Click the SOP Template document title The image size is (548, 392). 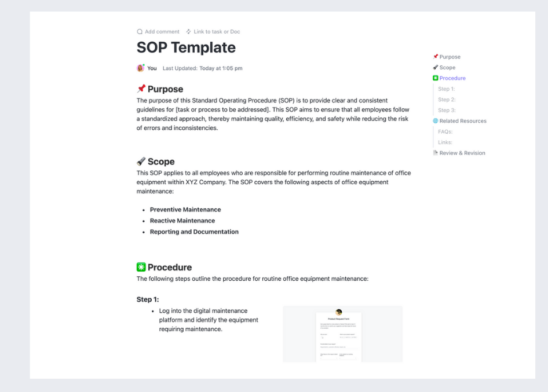[x=186, y=47]
